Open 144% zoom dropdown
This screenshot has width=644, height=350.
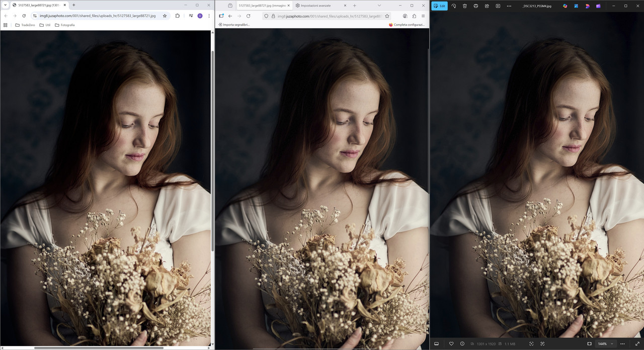pos(605,343)
